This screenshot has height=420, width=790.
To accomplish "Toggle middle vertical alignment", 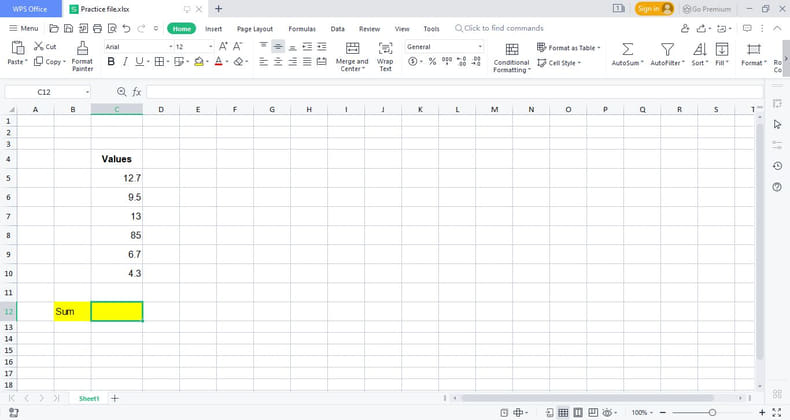I will [x=278, y=46].
